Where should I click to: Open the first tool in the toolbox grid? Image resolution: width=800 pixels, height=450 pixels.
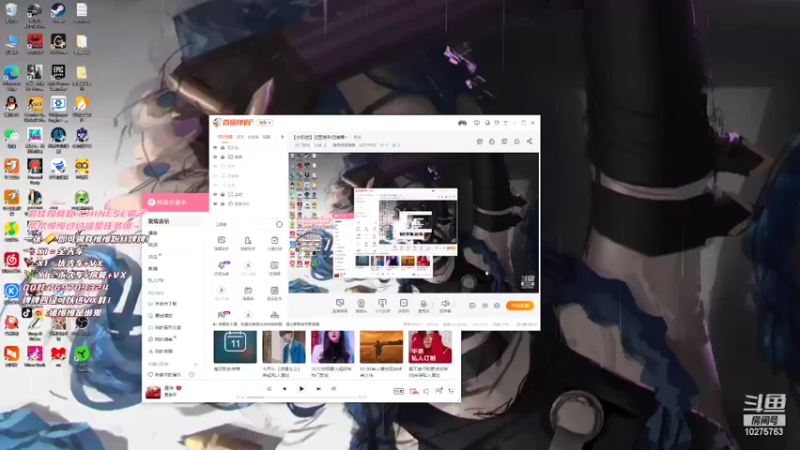pyautogui.click(x=221, y=240)
